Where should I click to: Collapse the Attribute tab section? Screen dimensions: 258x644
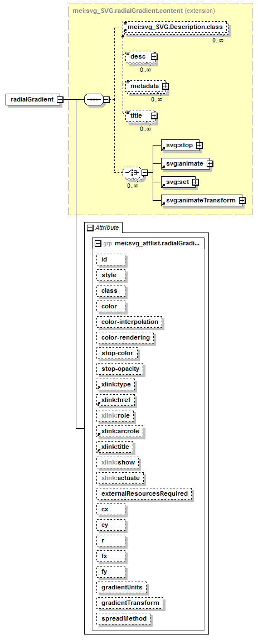tap(90, 227)
